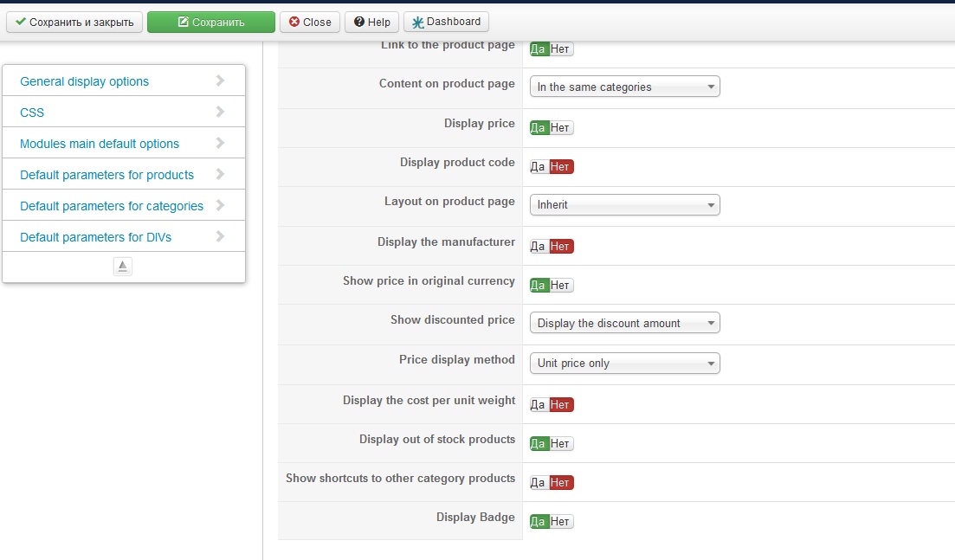Expand the Layout on product page dropdown
955x560 pixels.
[x=624, y=205]
